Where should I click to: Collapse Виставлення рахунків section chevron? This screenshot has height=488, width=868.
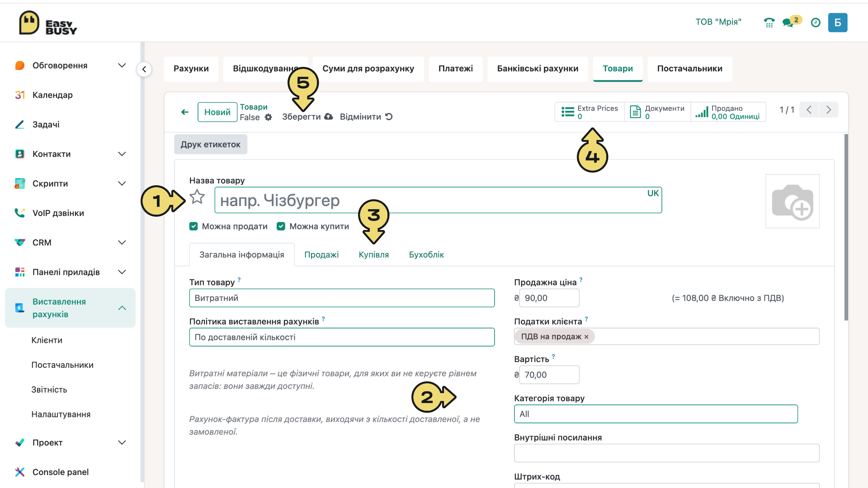pos(122,308)
